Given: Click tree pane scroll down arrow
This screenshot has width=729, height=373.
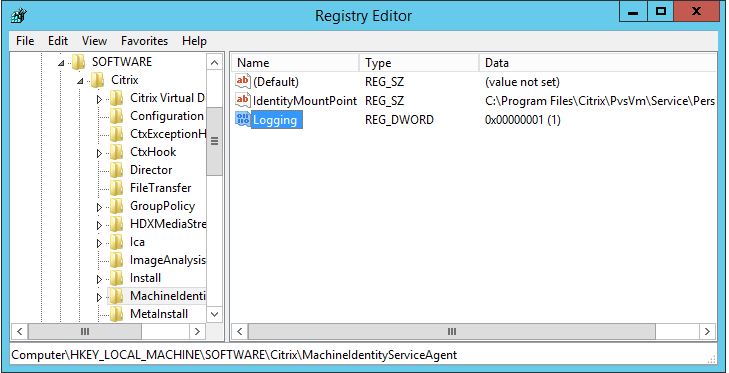Looking at the screenshot, I should click(x=214, y=314).
